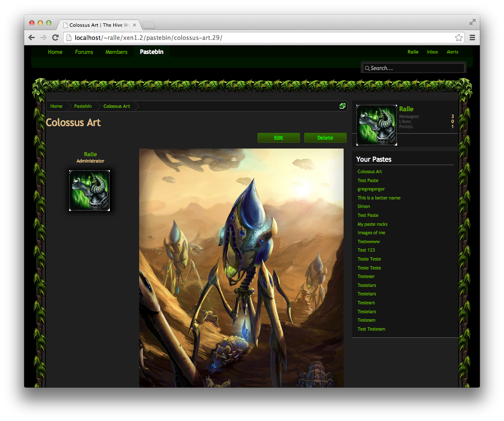The width and height of the screenshot is (504, 421).
Task: Click the Home breadcrumb
Action: pos(56,106)
